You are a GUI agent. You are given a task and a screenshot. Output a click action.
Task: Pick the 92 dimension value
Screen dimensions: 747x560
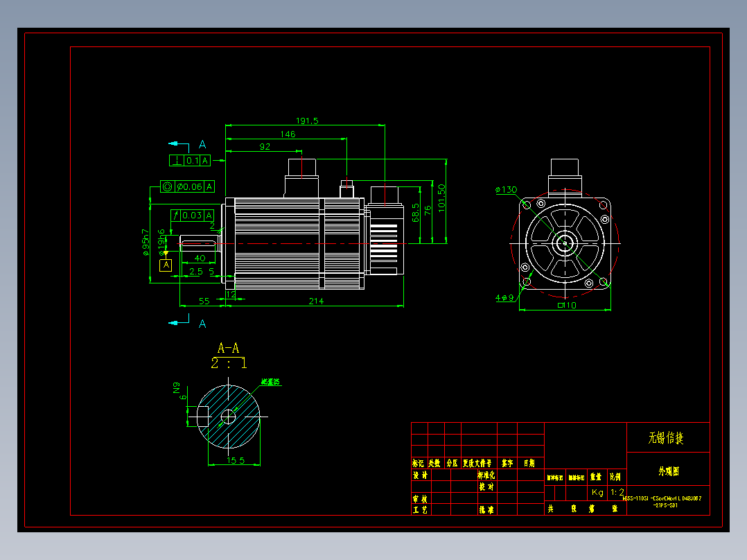point(265,147)
